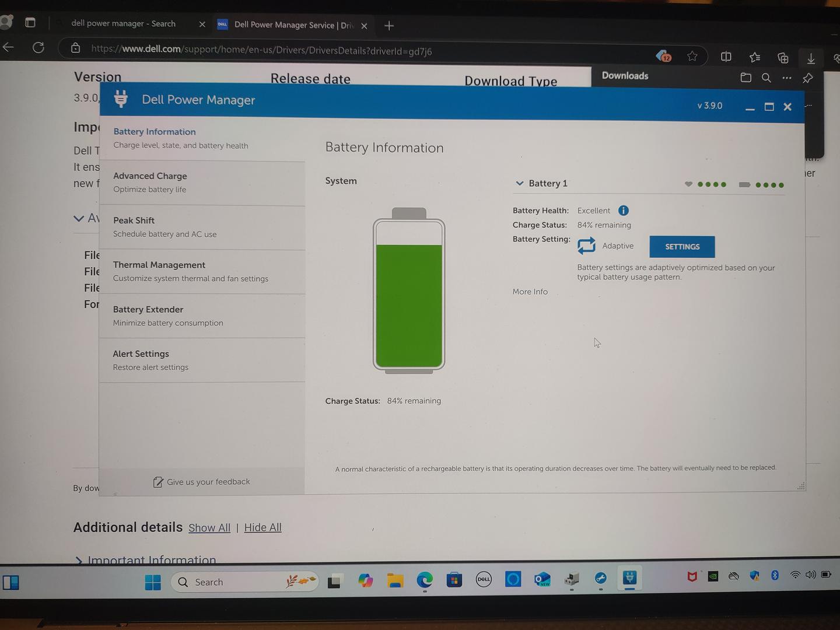Screen dimensions: 840x630
Task: Click the browser refresh button
Action: (x=38, y=48)
